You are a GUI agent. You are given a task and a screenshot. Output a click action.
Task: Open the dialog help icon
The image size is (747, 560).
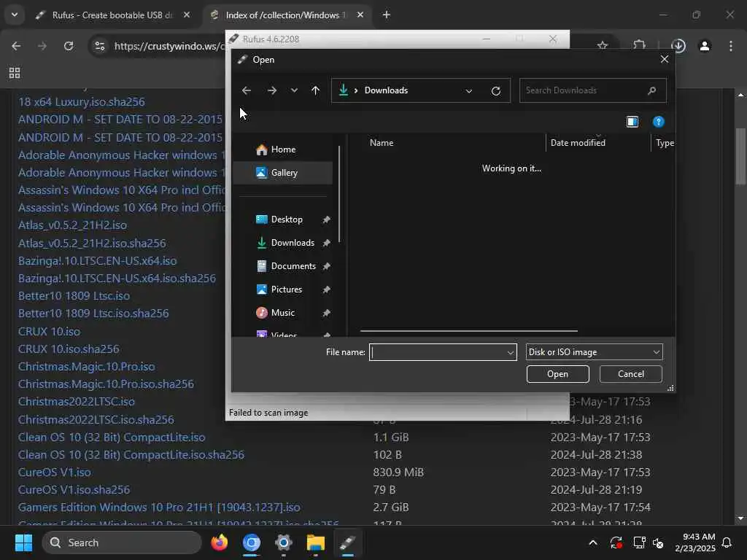659,122
